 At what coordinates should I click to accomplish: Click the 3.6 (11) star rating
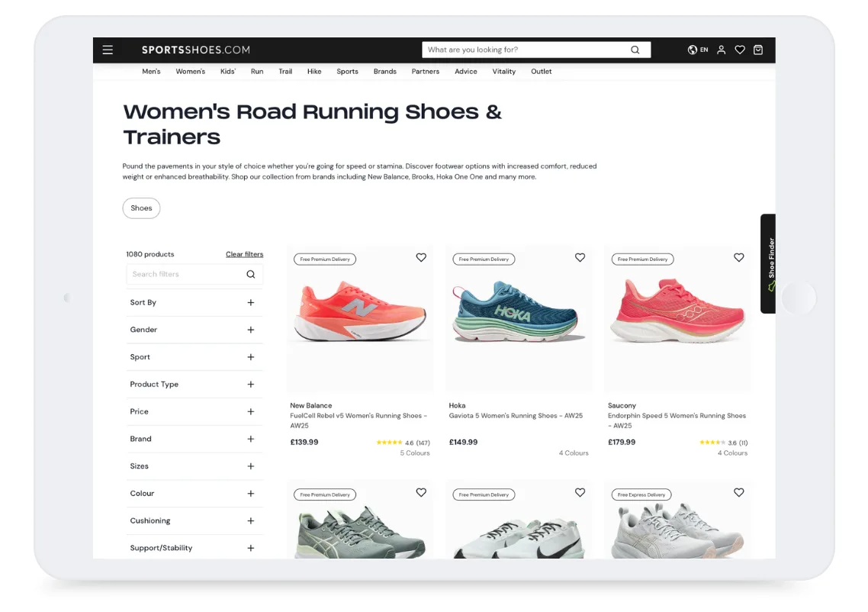724,443
